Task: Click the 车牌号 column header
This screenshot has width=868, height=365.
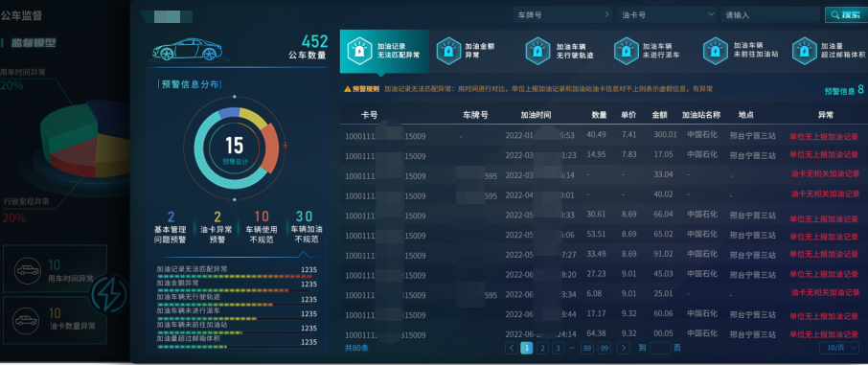Action: point(475,115)
